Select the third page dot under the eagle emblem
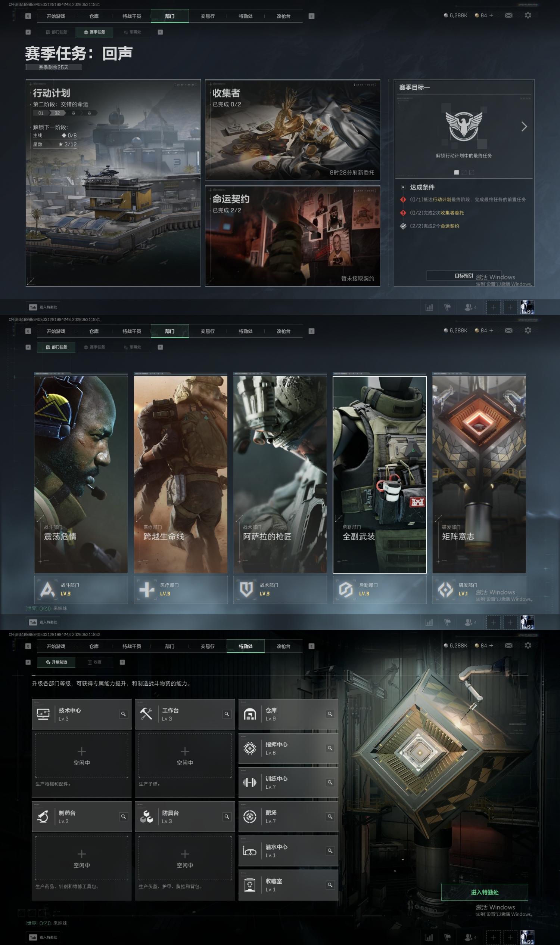Viewport: 560px width, 945px height. (472, 172)
